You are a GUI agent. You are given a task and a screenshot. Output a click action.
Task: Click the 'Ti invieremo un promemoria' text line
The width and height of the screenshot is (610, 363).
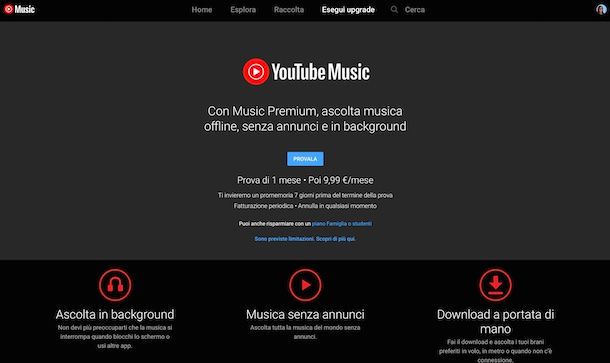(305, 195)
